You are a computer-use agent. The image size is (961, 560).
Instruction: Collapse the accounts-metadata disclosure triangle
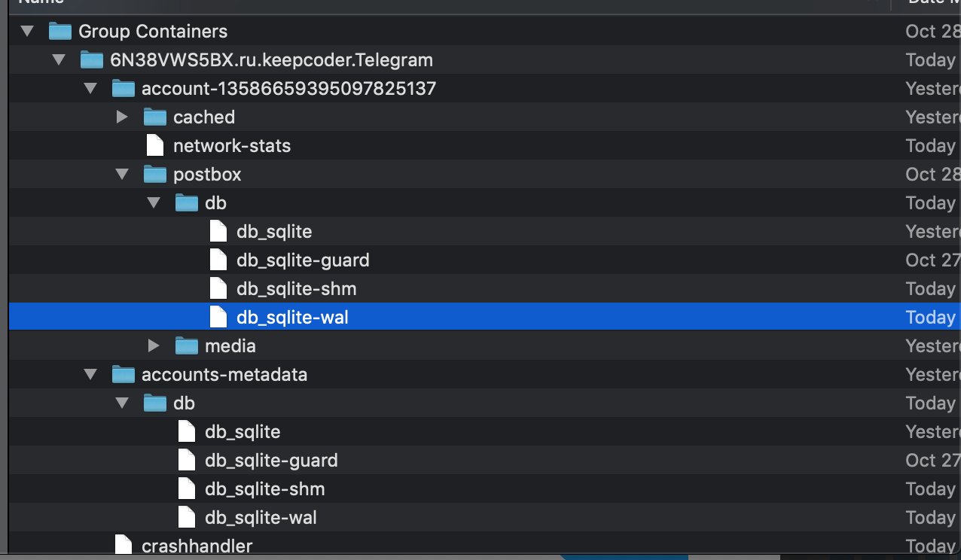click(x=90, y=374)
